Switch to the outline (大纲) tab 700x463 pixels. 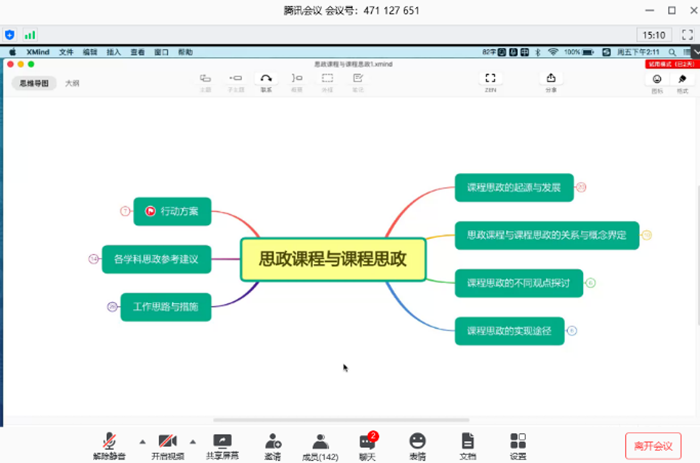coord(72,84)
